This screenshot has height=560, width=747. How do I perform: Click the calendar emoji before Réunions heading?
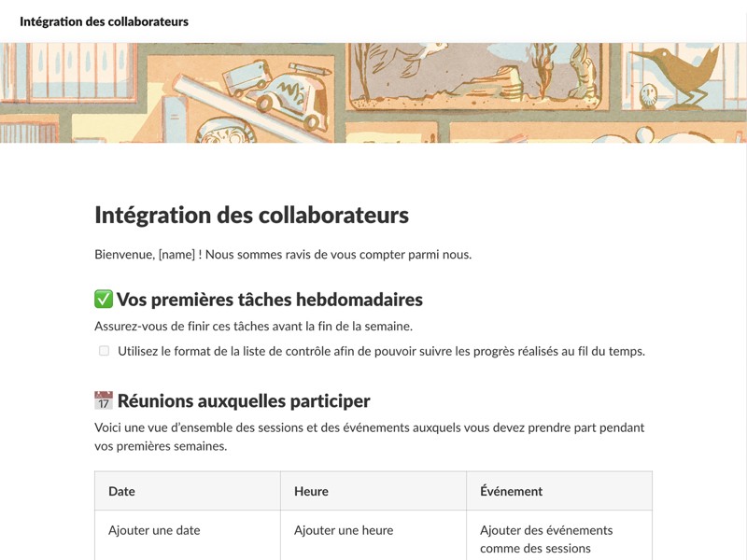pos(104,401)
